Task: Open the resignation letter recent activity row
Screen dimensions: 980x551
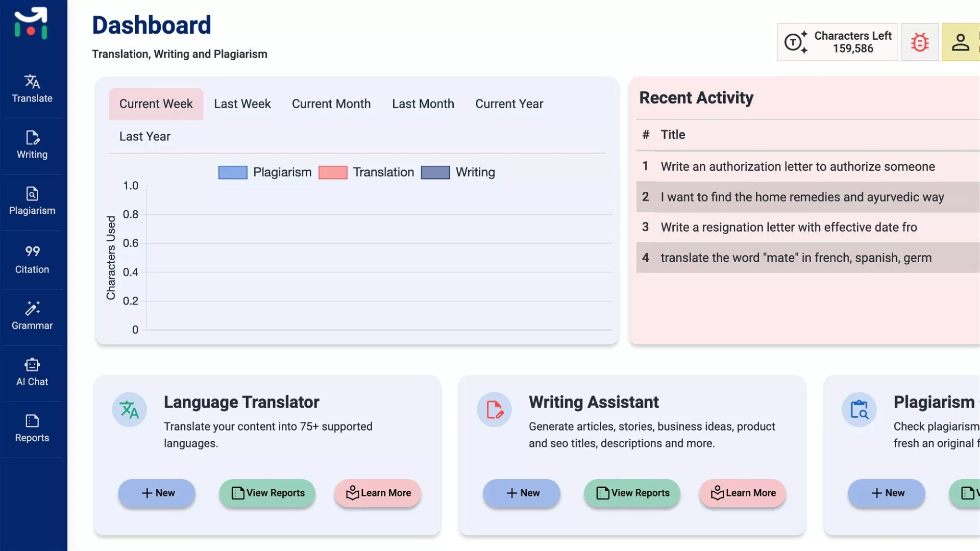Action: point(788,228)
